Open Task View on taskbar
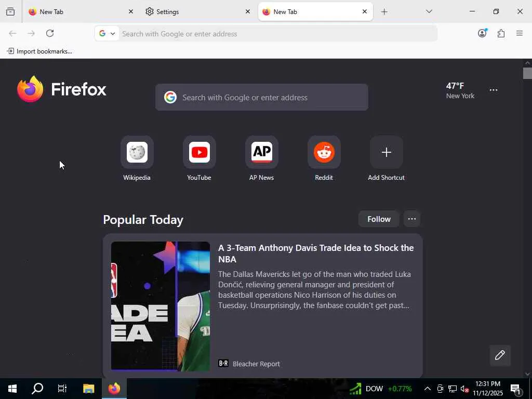This screenshot has height=399, width=532. pos(62,389)
